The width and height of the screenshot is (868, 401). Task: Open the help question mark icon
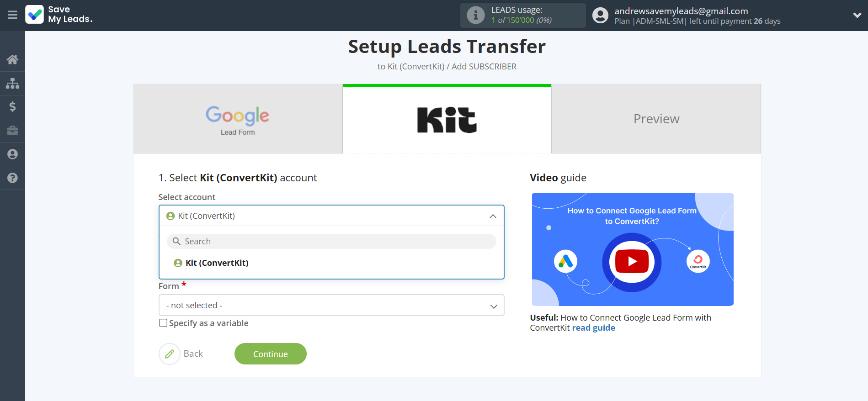coord(12,178)
